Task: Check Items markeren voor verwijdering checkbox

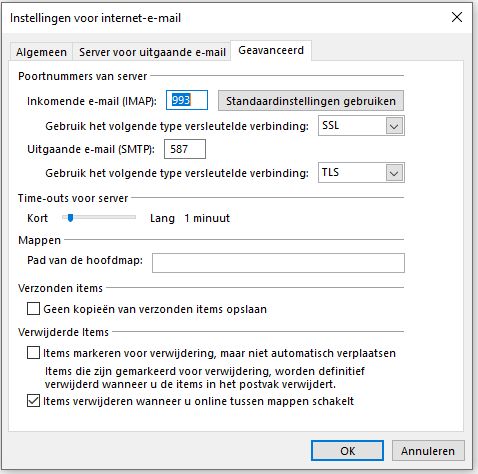Action: (33, 353)
